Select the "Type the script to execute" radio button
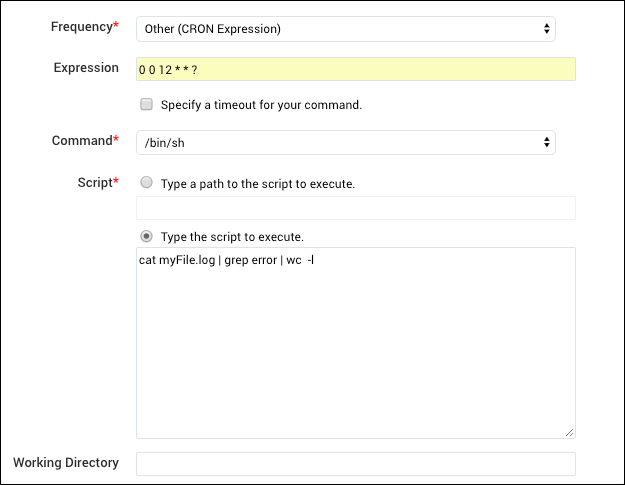 pos(146,237)
